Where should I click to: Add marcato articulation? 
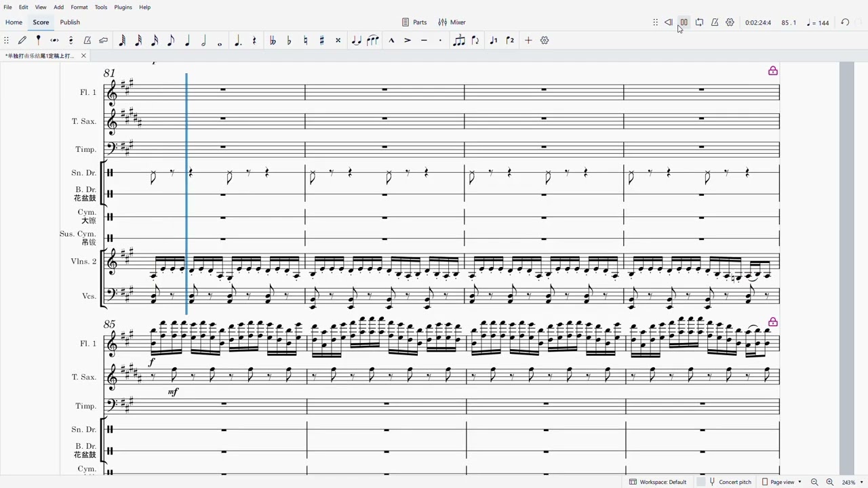(391, 41)
